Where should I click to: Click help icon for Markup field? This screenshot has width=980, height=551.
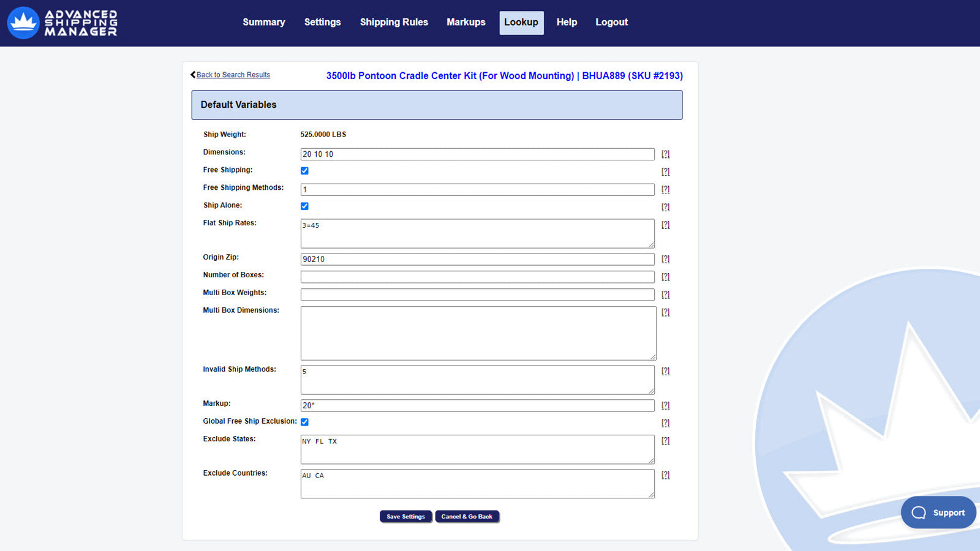pyautogui.click(x=665, y=405)
